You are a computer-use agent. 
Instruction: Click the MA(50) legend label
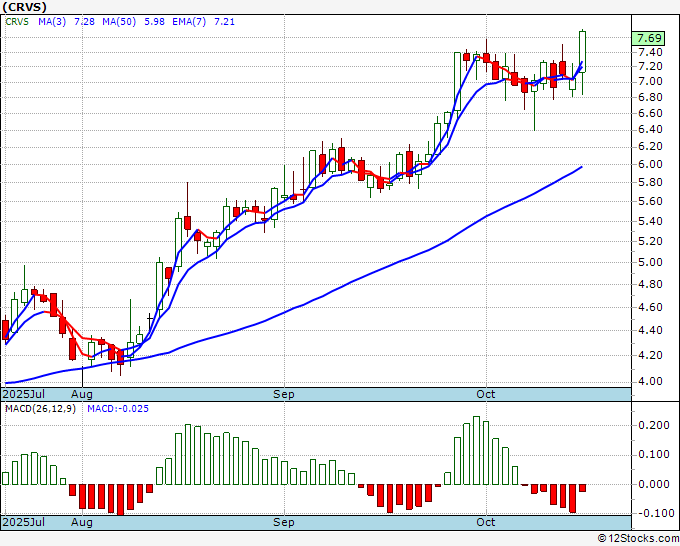tap(119, 21)
